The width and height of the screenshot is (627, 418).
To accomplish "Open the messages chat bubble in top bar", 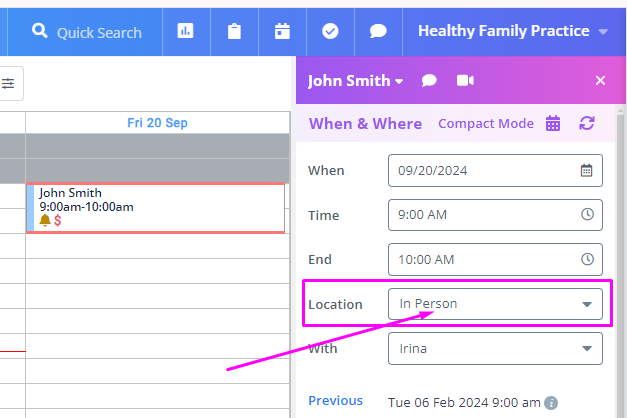I will coord(378,31).
